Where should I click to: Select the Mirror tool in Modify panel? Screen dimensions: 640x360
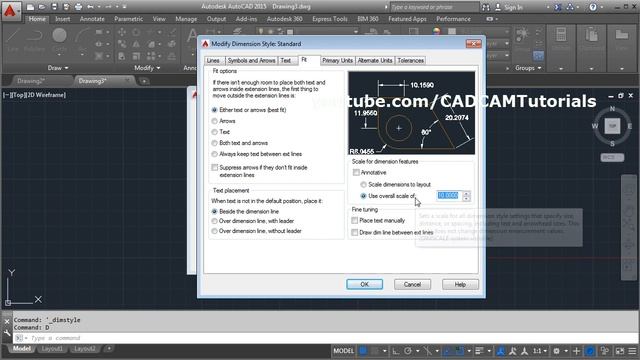(136, 44)
